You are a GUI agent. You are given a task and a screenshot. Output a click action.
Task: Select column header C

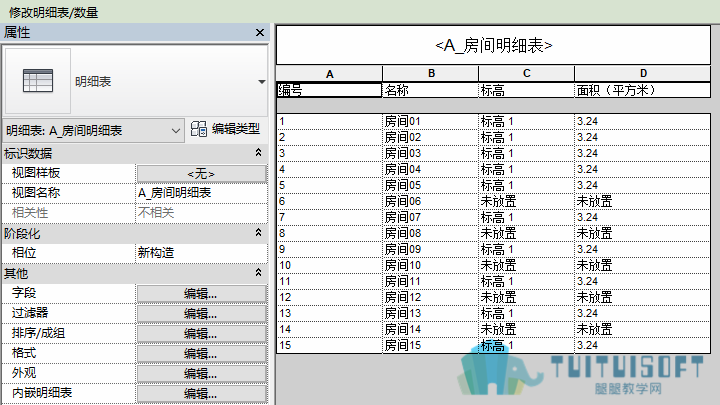pyautogui.click(x=526, y=73)
